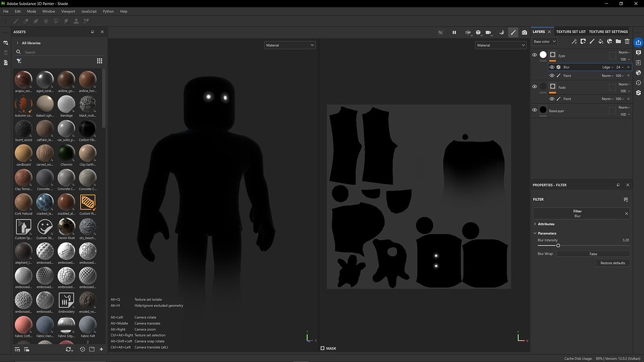Toggle visibility of Paint effect under Fade

point(551,99)
